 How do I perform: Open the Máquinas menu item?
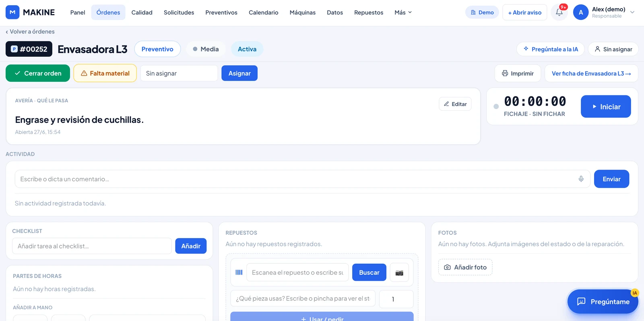(x=302, y=12)
